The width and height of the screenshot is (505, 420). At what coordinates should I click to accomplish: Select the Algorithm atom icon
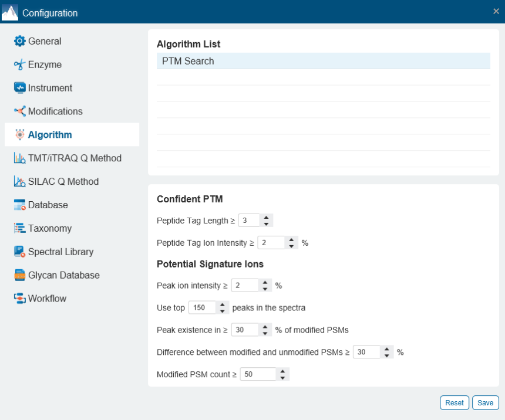[21, 134]
